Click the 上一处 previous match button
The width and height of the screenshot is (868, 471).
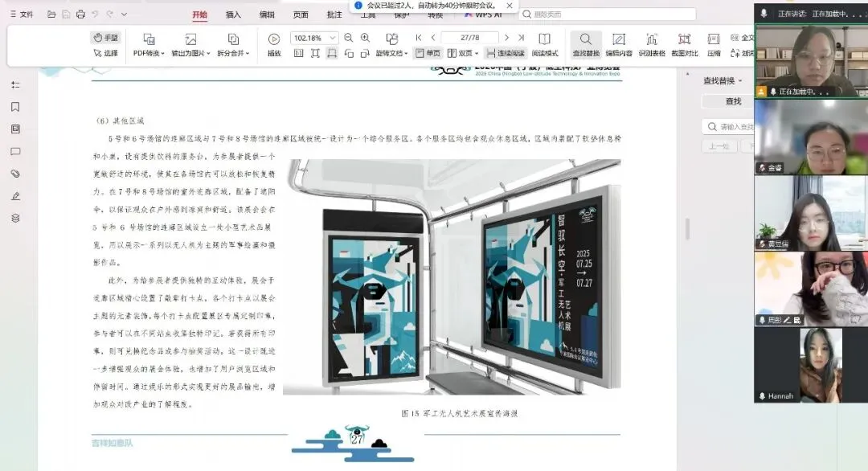[719, 146]
